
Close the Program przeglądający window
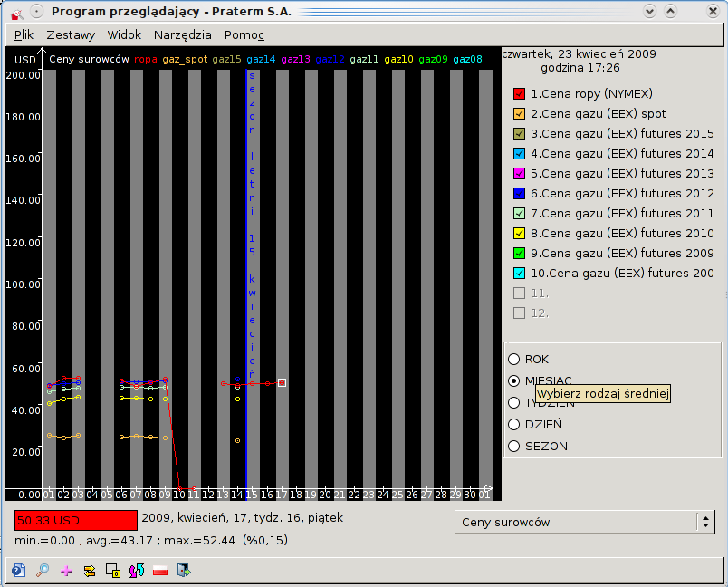713,11
